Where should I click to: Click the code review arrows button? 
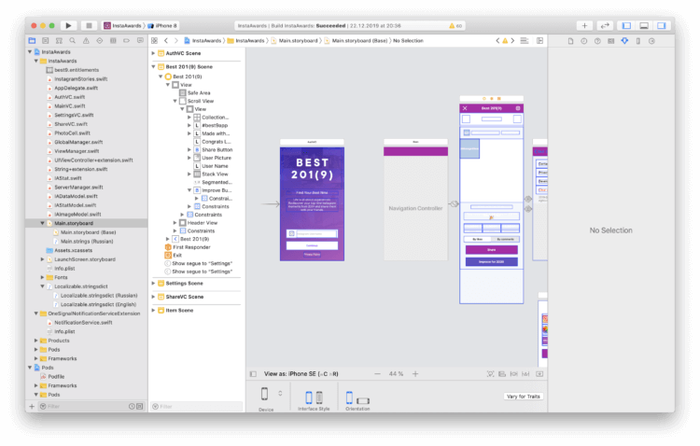click(x=605, y=25)
